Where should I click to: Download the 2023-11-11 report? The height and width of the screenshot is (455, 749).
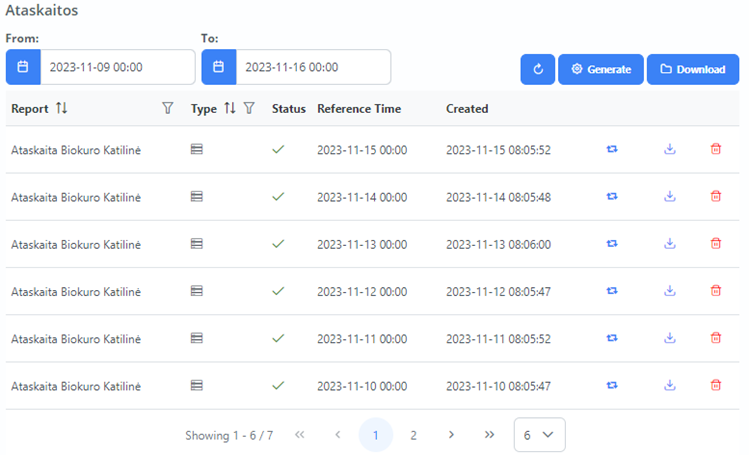(x=670, y=338)
